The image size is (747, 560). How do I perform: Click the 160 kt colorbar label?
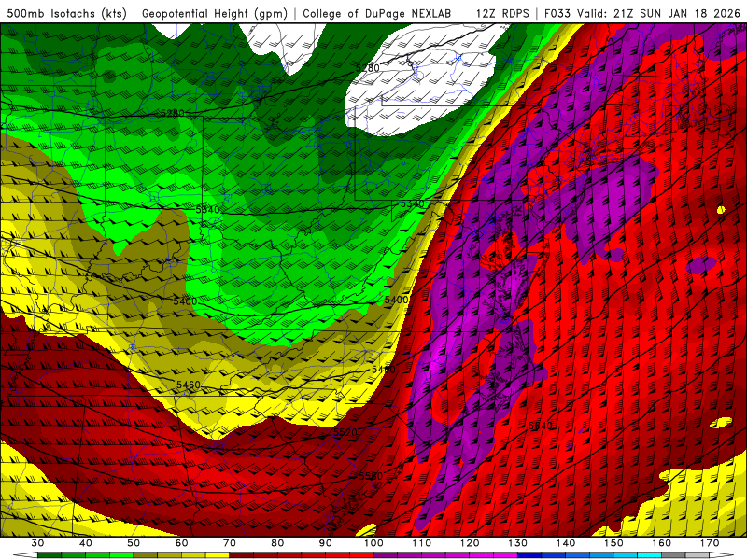click(x=662, y=543)
